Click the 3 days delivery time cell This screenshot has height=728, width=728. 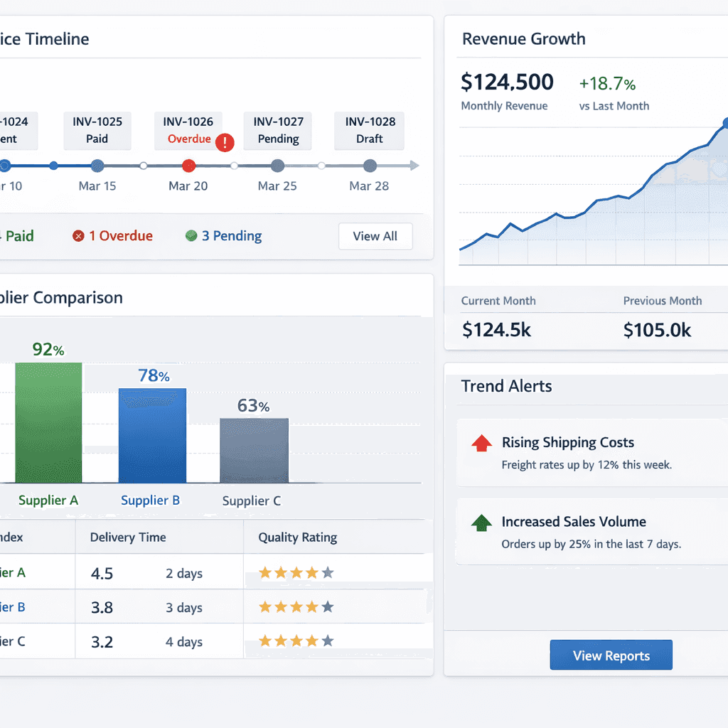click(184, 608)
